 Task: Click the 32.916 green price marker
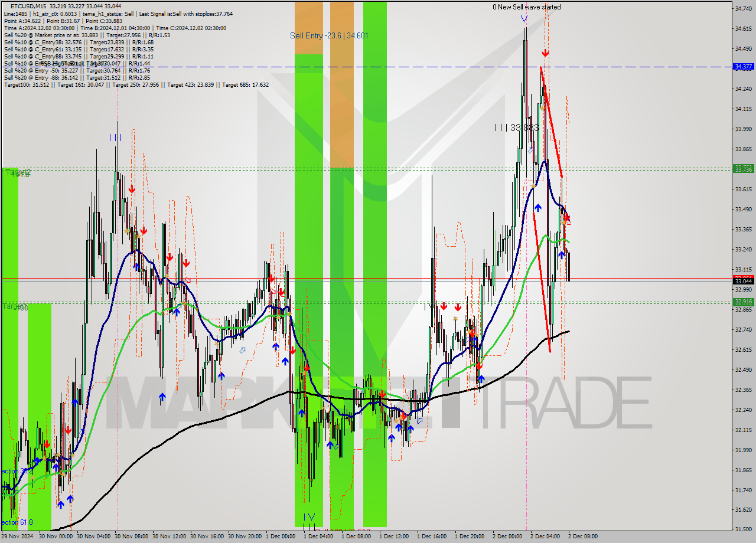[742, 302]
